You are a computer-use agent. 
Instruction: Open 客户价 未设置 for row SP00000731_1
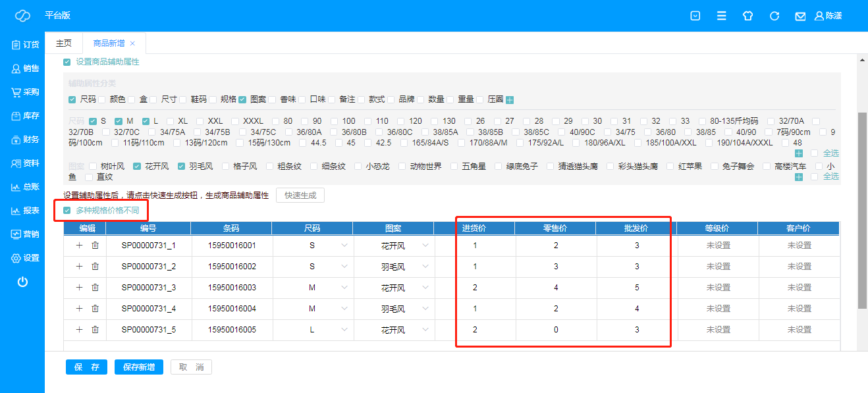click(799, 246)
